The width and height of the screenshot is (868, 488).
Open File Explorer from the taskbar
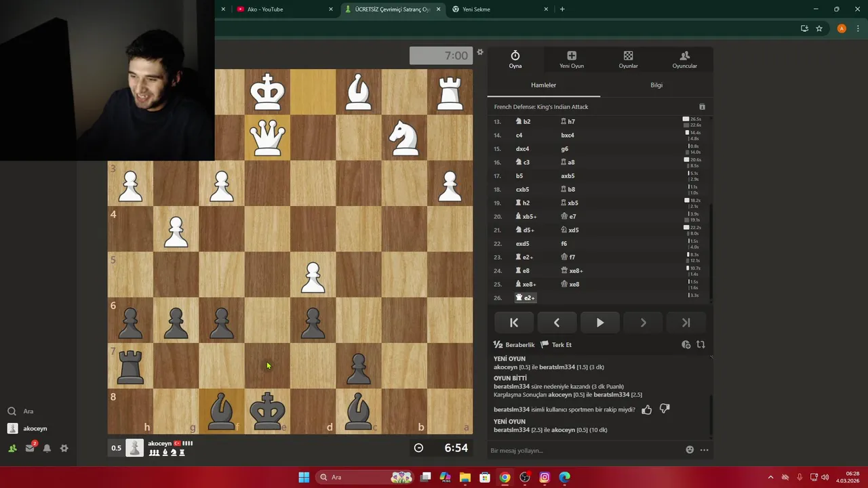tap(465, 477)
